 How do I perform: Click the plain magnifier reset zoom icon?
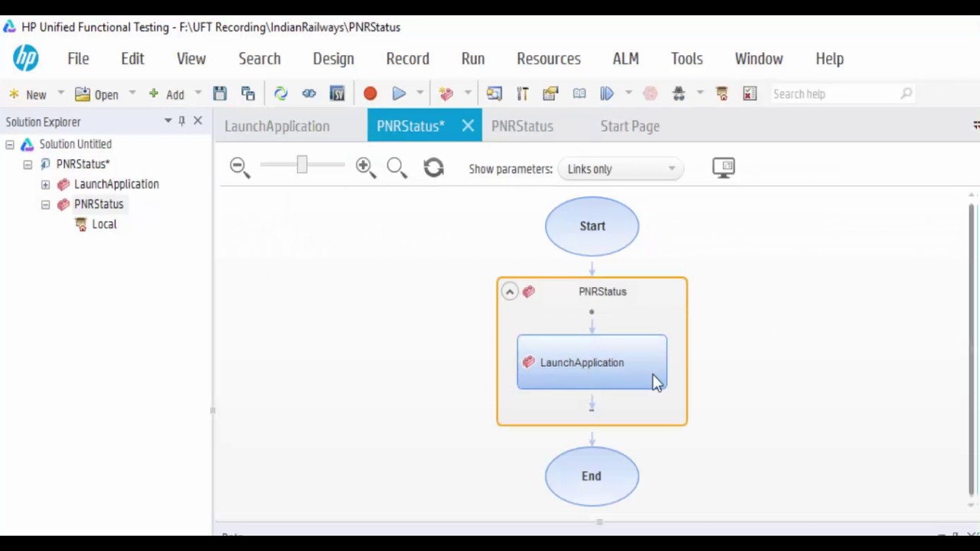[397, 168]
